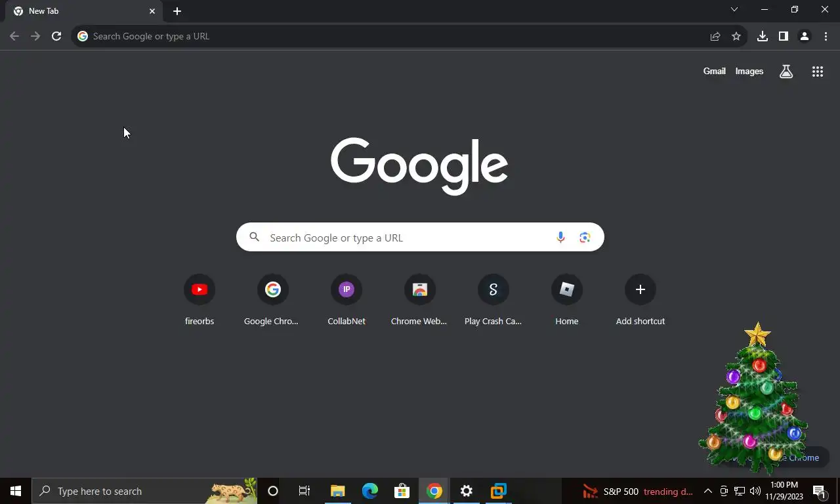Add a new shortcut tile

[640, 300]
